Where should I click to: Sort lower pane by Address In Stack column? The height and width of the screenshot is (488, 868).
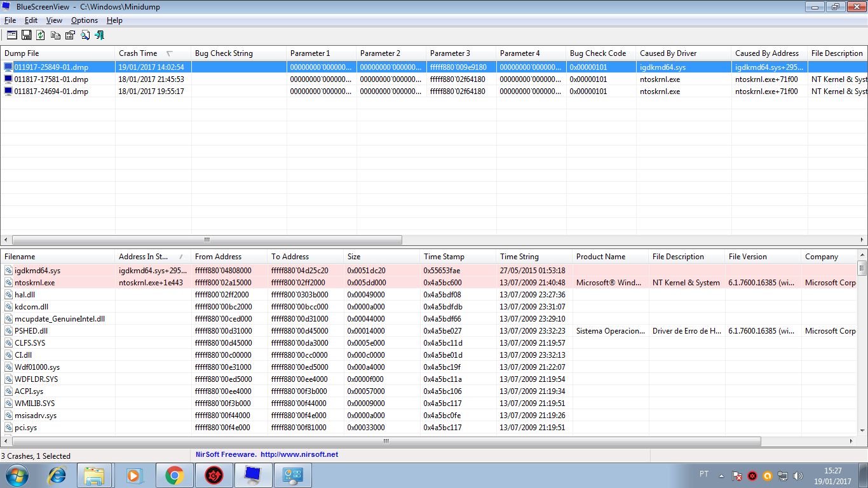pos(153,257)
